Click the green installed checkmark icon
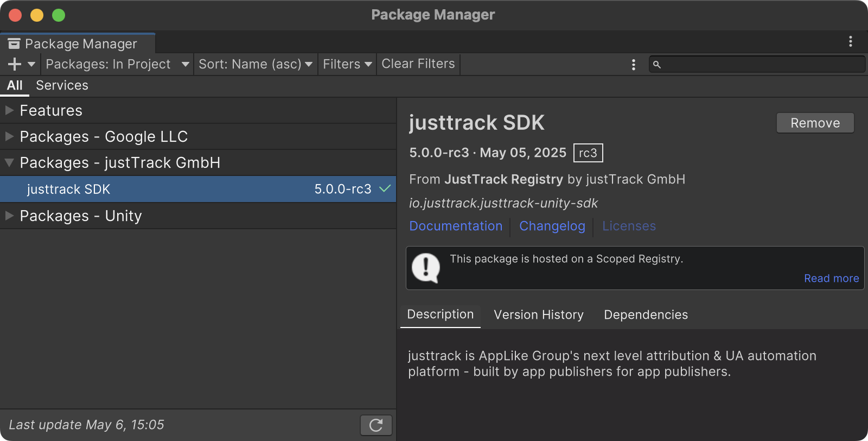868x441 pixels. (385, 188)
